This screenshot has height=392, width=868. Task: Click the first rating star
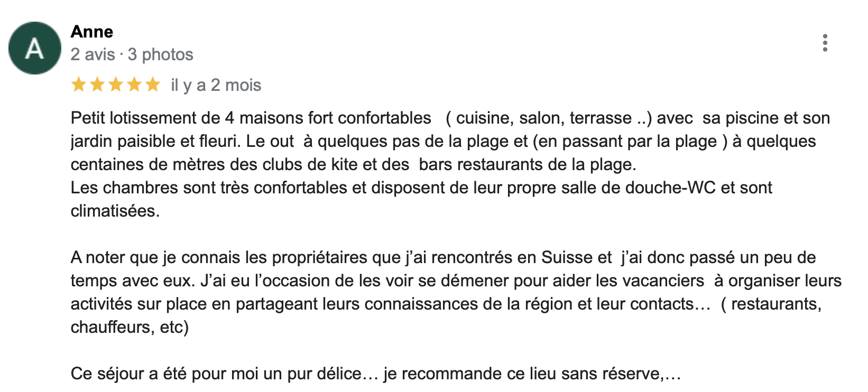[79, 85]
